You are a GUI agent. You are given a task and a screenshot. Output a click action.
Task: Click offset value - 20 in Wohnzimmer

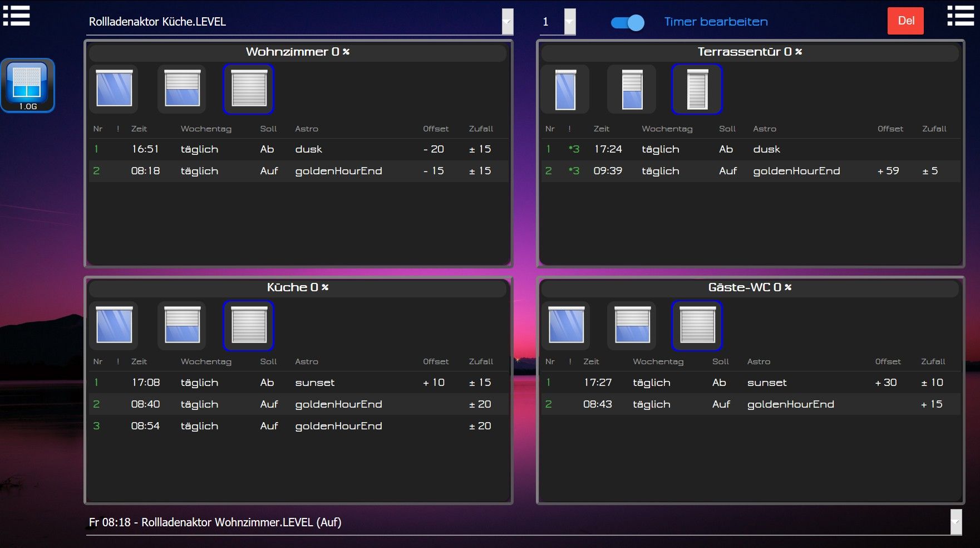tap(434, 149)
